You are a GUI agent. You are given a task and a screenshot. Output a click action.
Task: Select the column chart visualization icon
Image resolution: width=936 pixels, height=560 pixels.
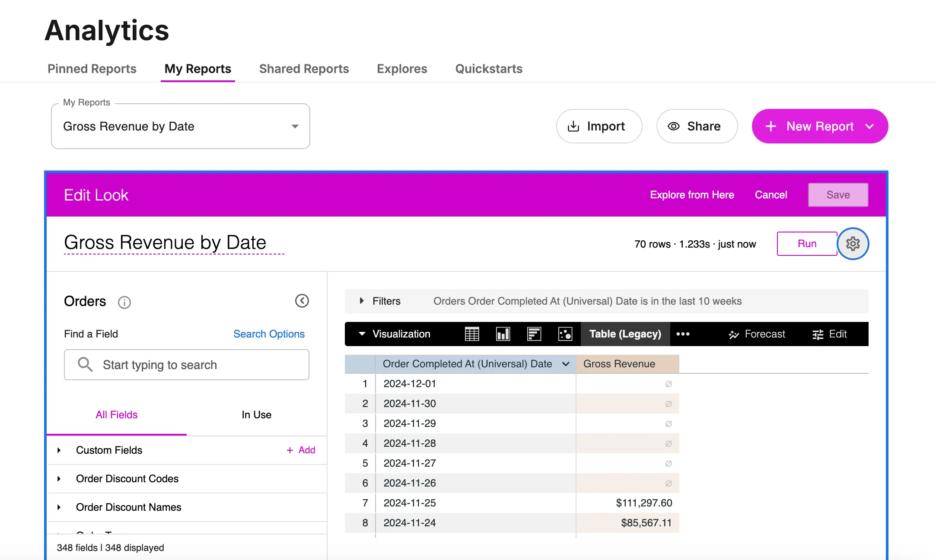click(x=503, y=334)
